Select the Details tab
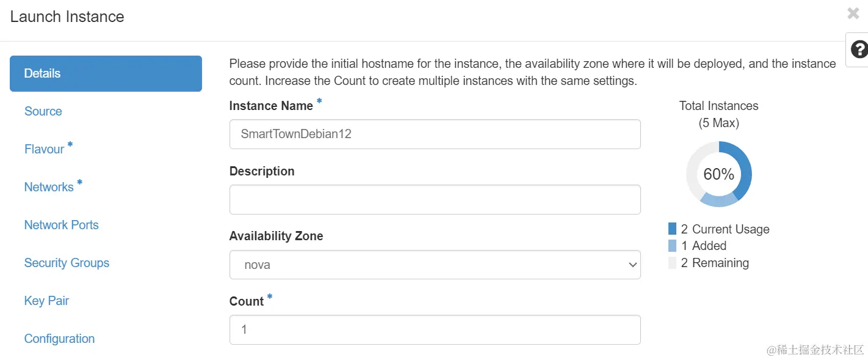 (106, 73)
